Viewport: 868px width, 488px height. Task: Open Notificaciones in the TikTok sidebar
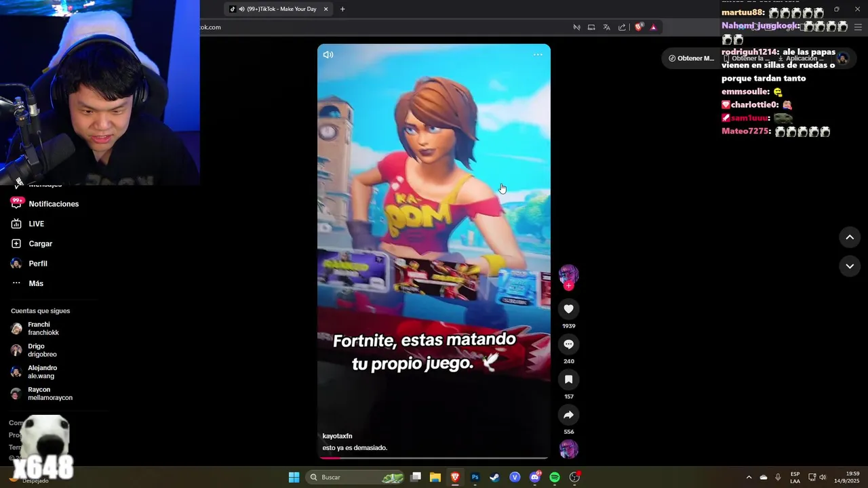tap(54, 204)
